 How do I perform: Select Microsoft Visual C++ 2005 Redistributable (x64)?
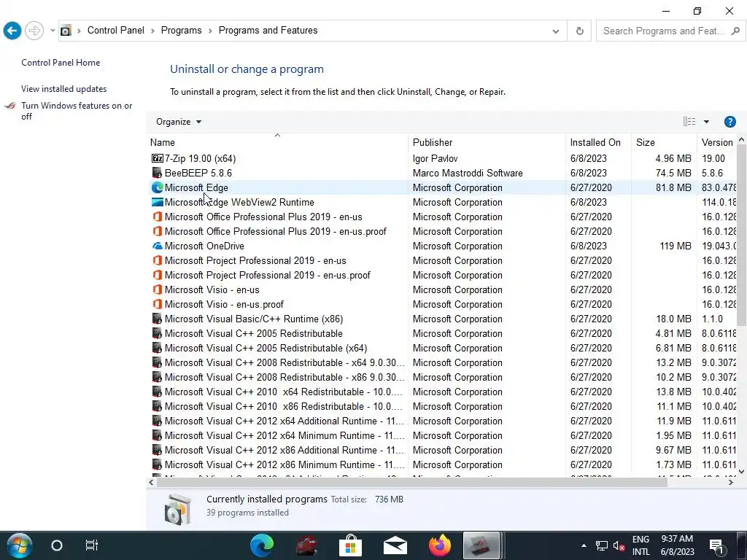[266, 348]
